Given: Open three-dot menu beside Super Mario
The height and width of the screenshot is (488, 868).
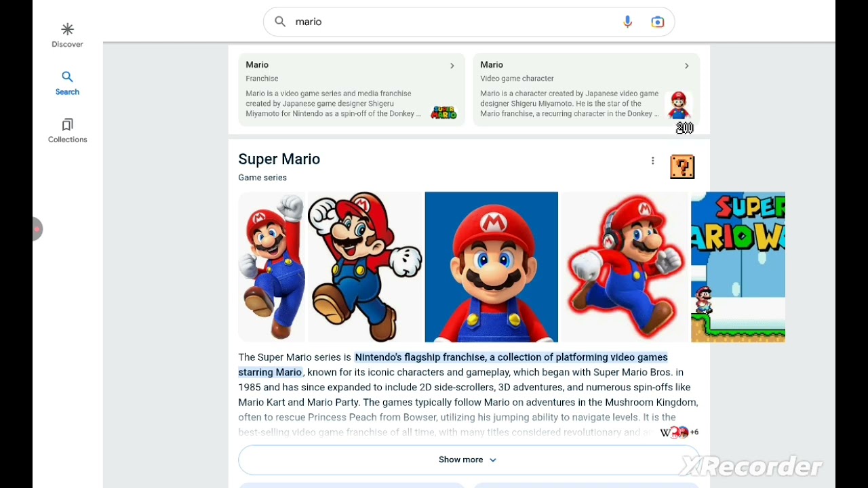Looking at the screenshot, I should click(652, 161).
